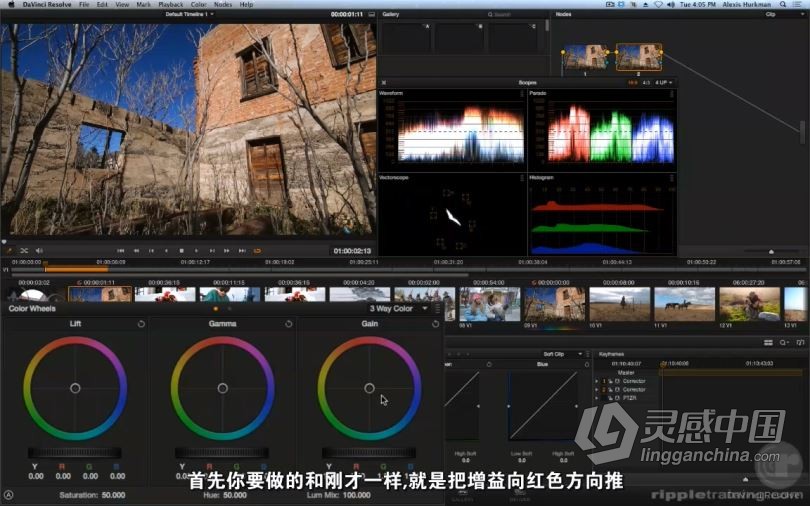Select the 16:9 scopes aspect option
810x506 pixels.
(633, 83)
